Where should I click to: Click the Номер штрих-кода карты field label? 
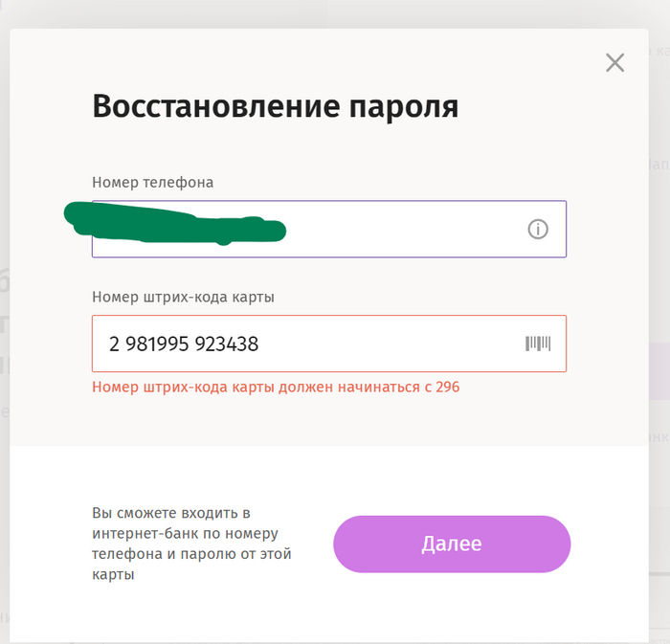click(184, 297)
